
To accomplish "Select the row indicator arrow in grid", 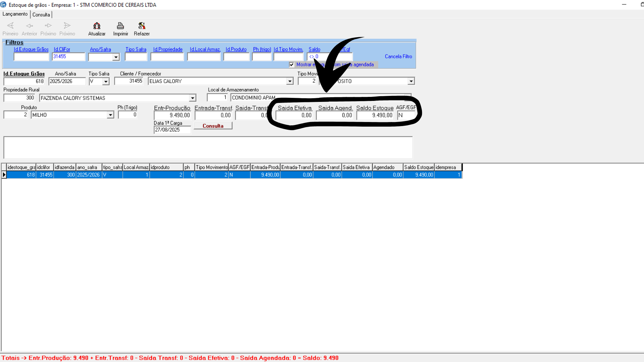I will [x=4, y=175].
